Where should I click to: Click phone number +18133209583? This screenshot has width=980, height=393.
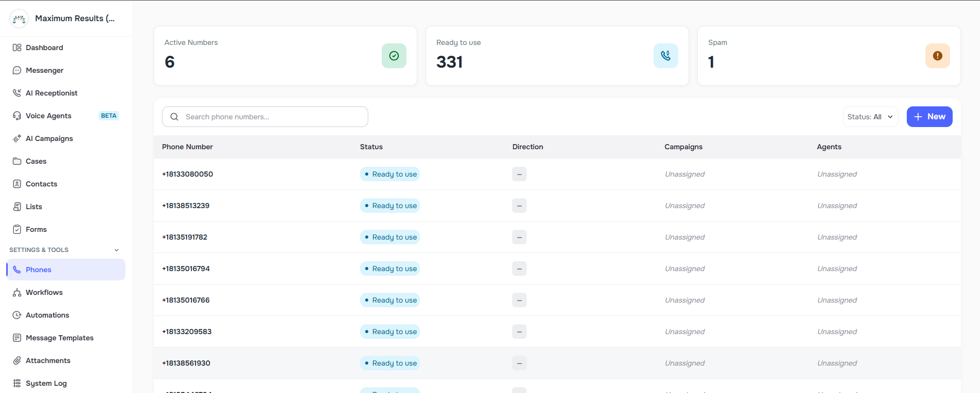pyautogui.click(x=187, y=332)
